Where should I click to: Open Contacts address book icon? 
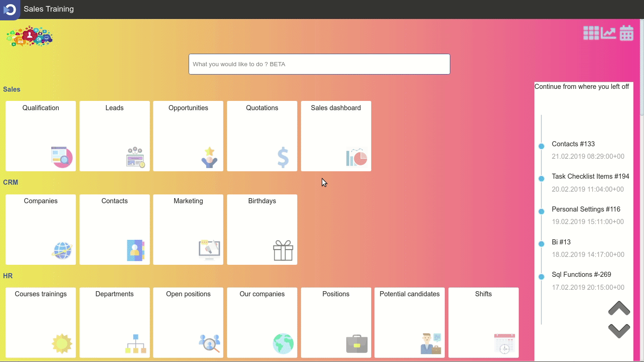coord(136,250)
